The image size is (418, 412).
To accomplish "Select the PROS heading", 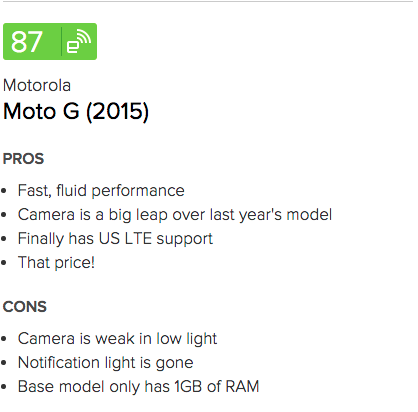I will pyautogui.click(x=23, y=159).
